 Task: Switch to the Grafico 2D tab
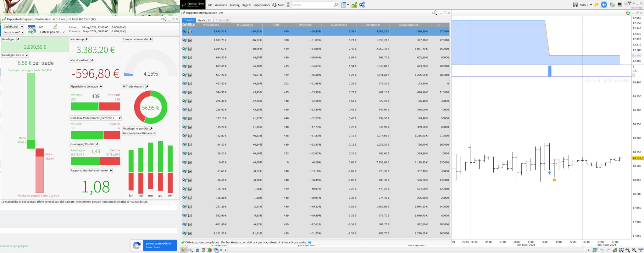(204, 20)
